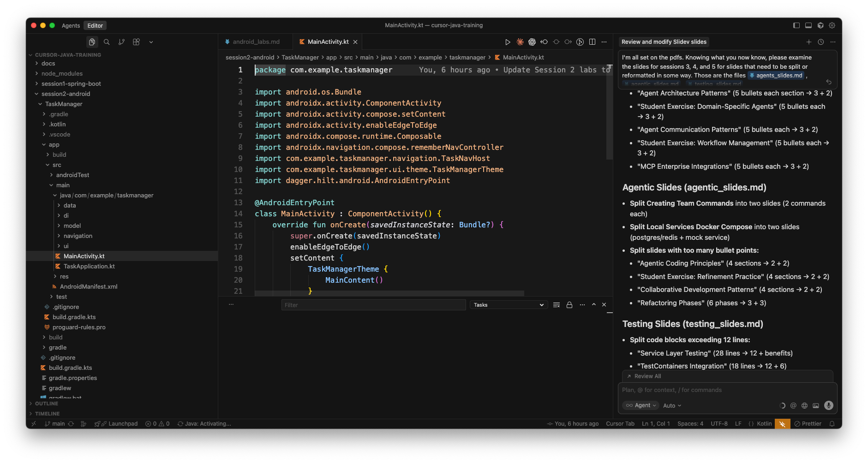Open the agents_slides.md file mention chip
The image size is (868, 463).
pos(776,76)
